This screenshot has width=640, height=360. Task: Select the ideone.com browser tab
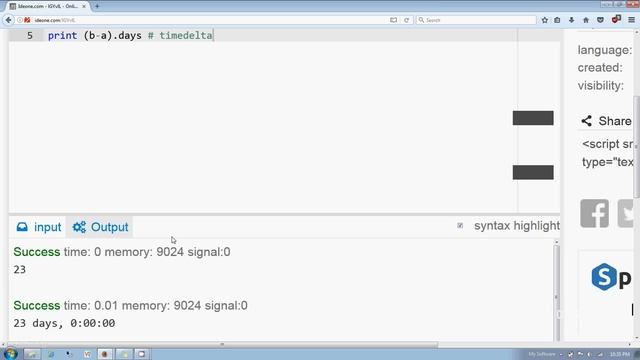click(48, 6)
